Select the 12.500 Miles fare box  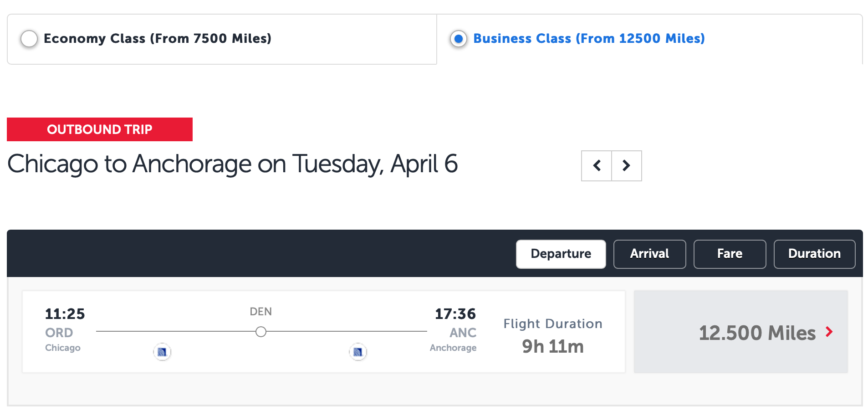(x=741, y=332)
